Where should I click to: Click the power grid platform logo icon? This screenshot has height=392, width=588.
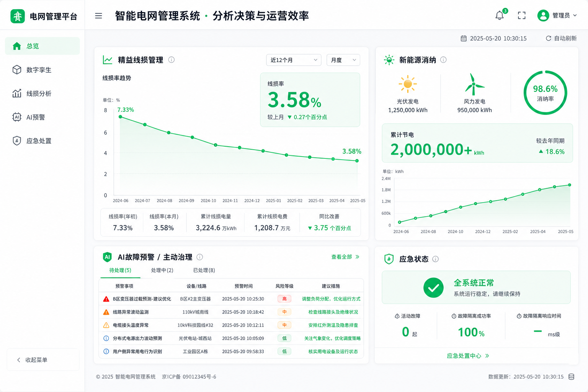18,16
